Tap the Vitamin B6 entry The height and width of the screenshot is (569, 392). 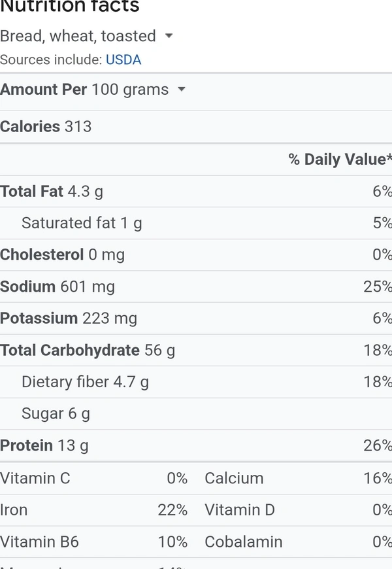(39, 542)
